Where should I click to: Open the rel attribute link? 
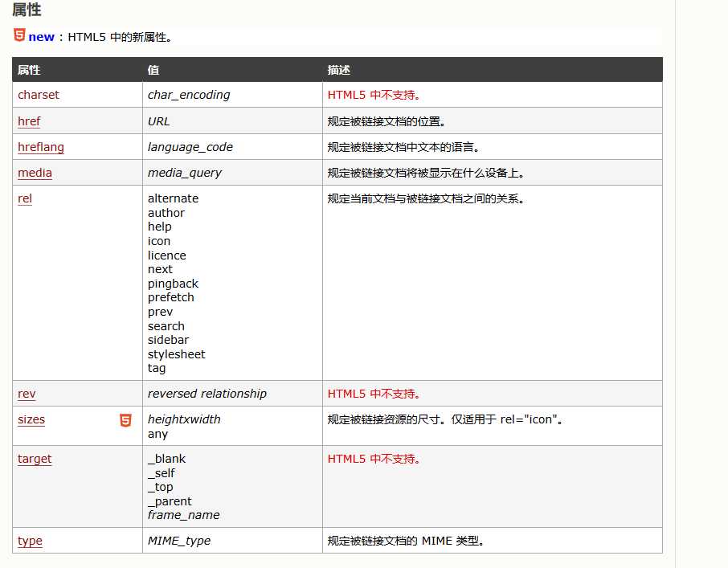click(x=25, y=198)
